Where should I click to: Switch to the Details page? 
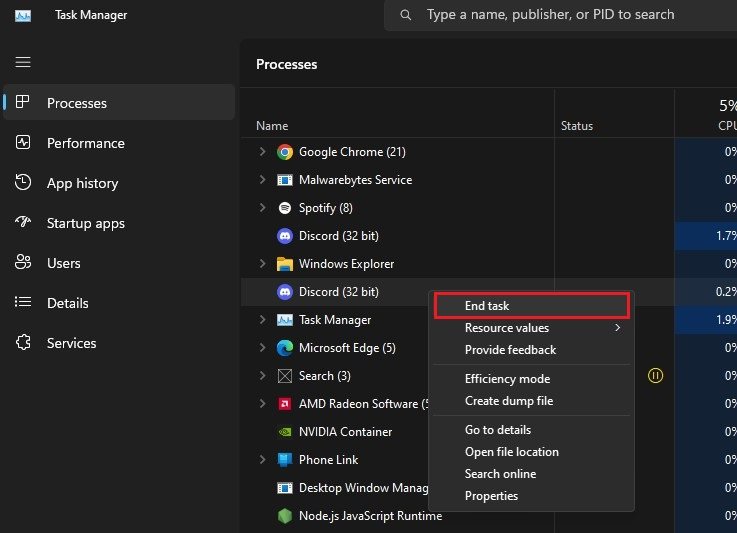(67, 303)
